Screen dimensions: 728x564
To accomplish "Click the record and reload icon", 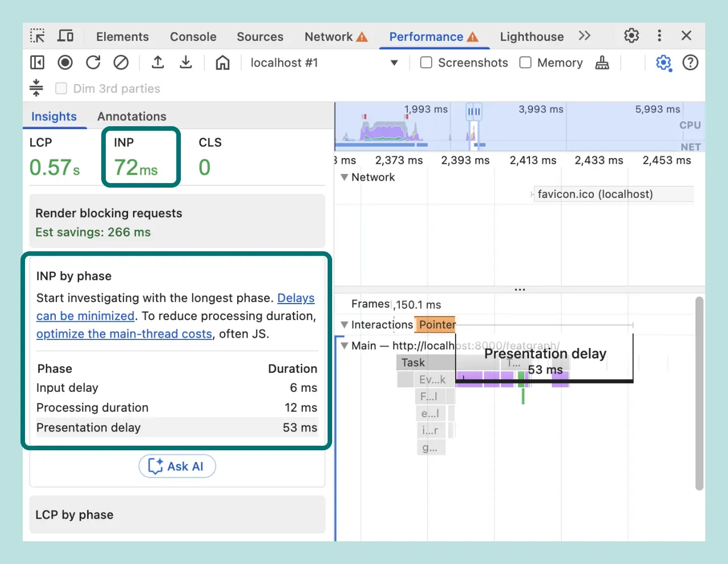I will [x=93, y=63].
